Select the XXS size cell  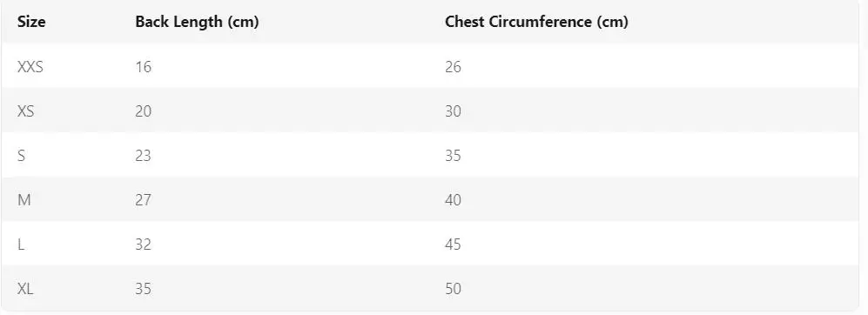[30, 67]
